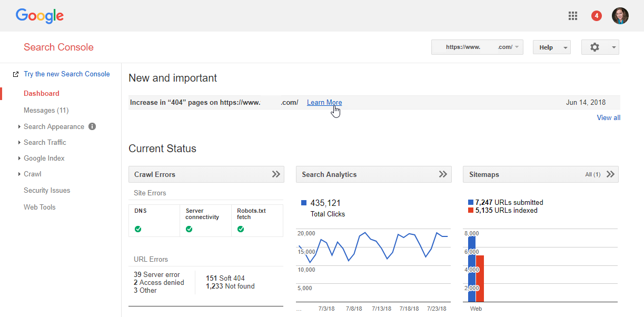Click the 2 Access denied entry
Screen dimensions: 644x317
coord(159,282)
